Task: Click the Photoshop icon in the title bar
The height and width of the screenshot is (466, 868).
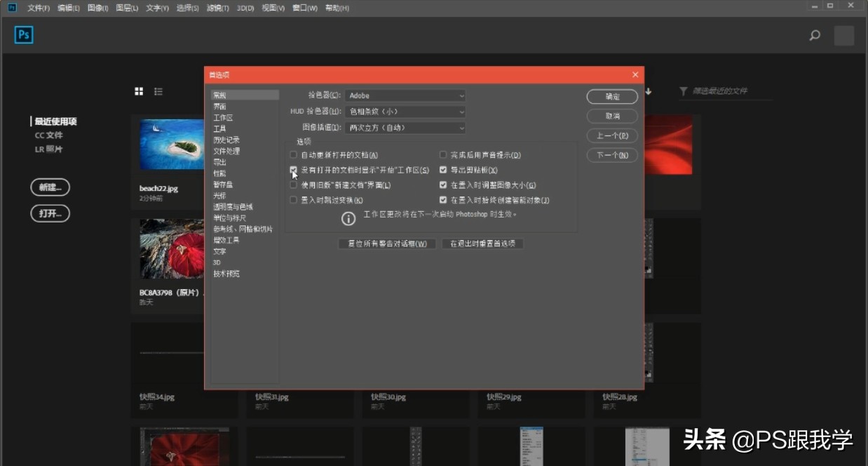Action: coord(11,7)
